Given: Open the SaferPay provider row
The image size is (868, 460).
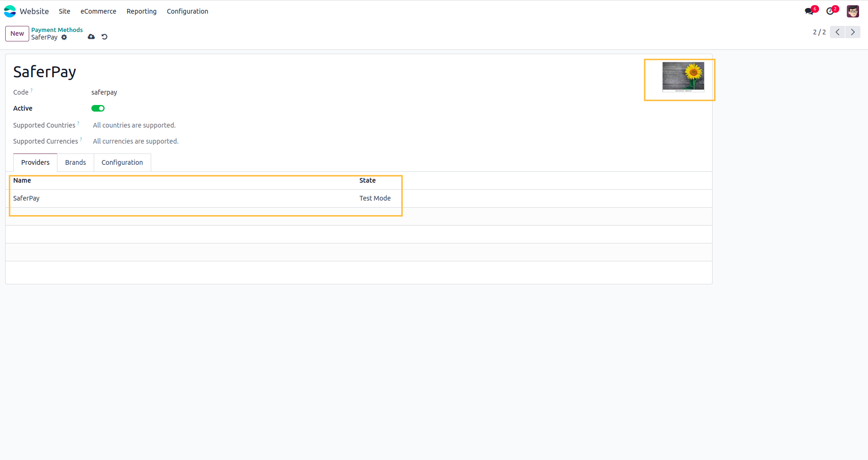Looking at the screenshot, I should [x=359, y=198].
